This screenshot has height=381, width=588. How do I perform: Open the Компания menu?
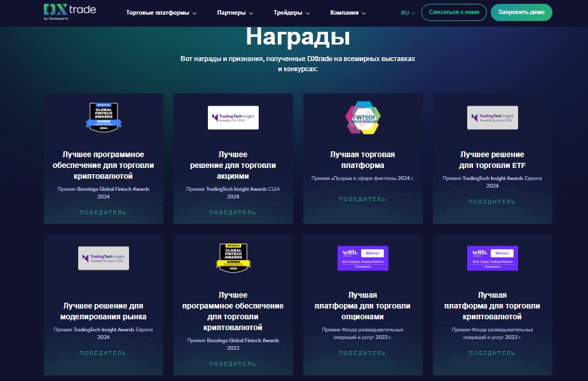[348, 13]
